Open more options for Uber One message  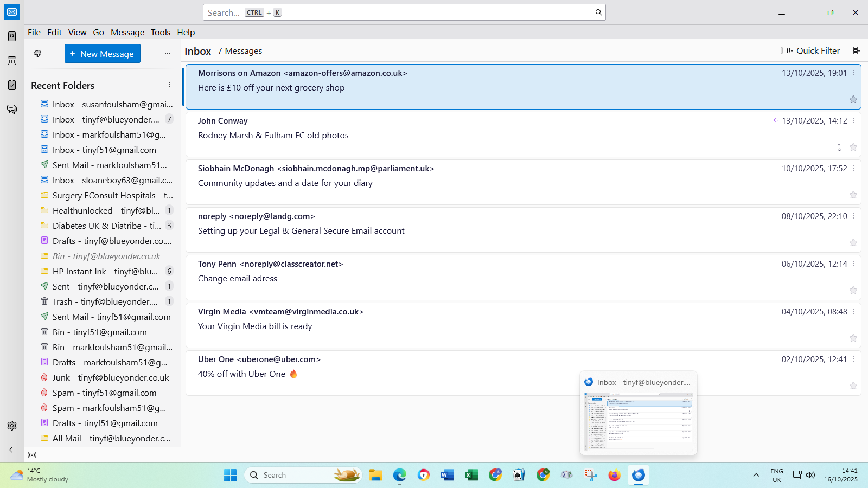coord(853,359)
